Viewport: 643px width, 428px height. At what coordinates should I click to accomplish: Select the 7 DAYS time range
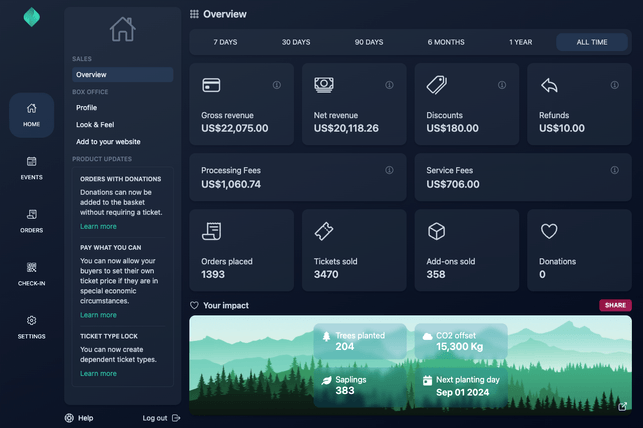coord(225,42)
